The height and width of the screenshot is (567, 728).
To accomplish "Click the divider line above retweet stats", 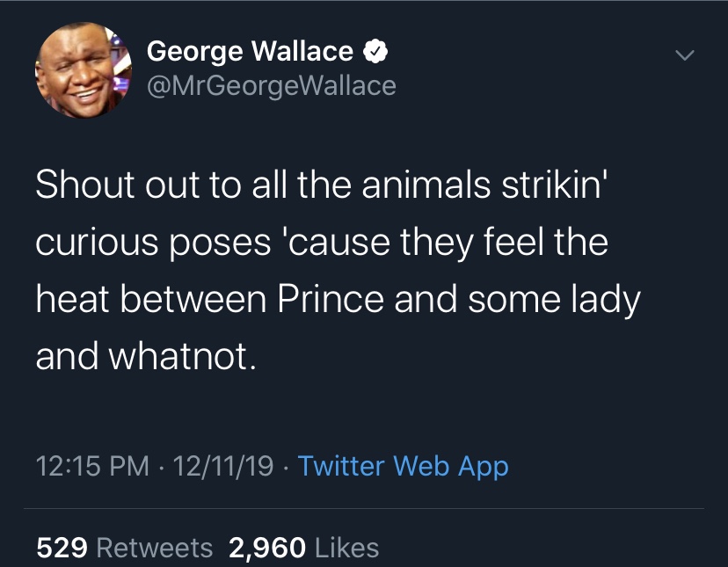I will 364,508.
